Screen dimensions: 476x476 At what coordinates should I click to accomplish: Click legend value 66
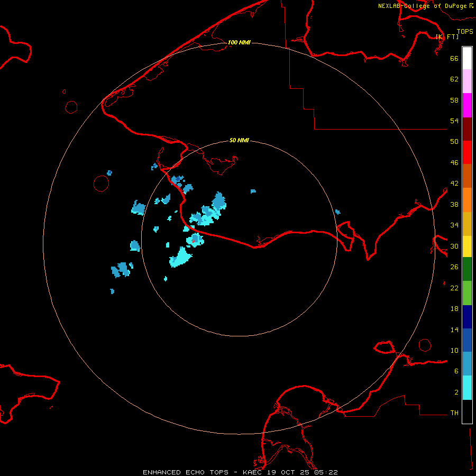(x=454, y=58)
